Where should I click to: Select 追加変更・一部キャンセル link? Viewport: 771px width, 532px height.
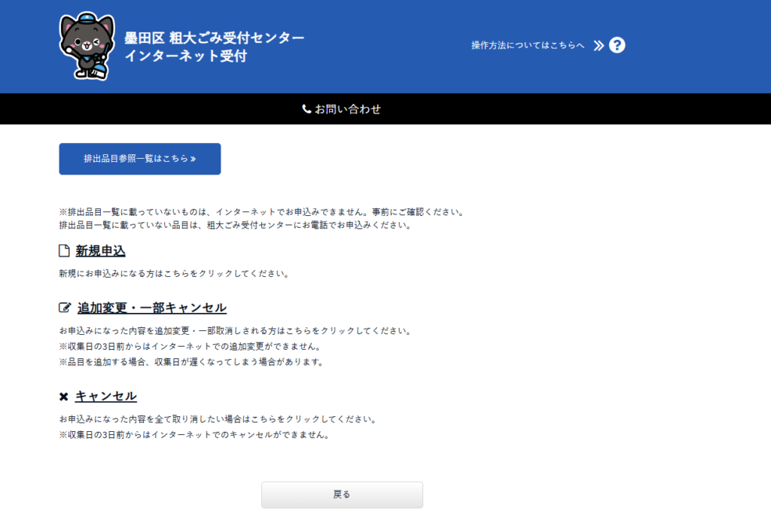click(151, 308)
